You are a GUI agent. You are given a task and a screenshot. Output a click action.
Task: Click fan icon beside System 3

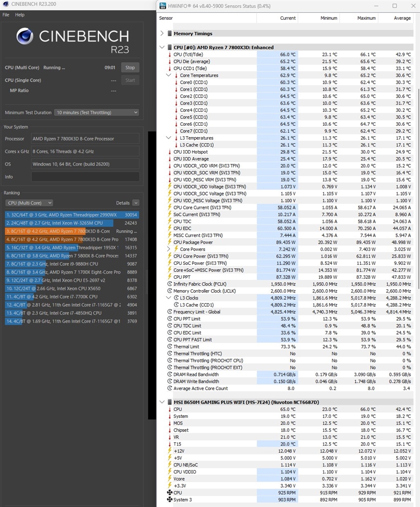tap(170, 500)
